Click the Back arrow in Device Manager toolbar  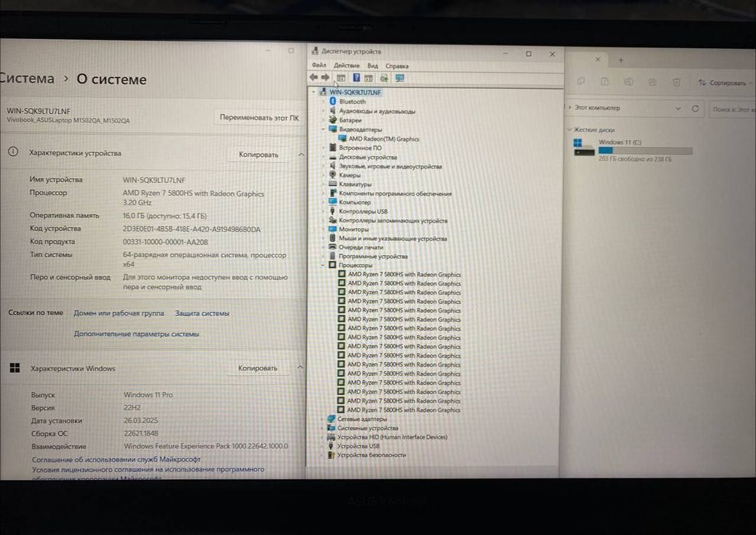314,77
